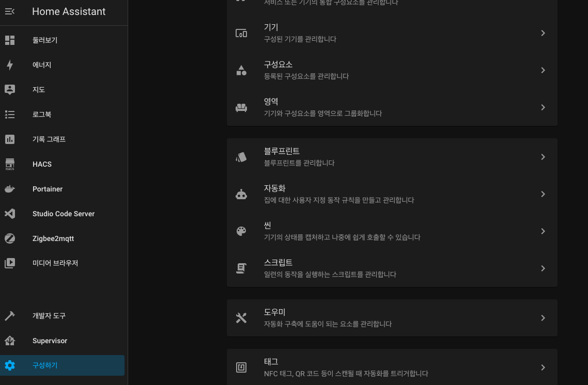The width and height of the screenshot is (588, 385).
Task: Open Zigbee2mqtt sidebar label
Action: click(53, 238)
